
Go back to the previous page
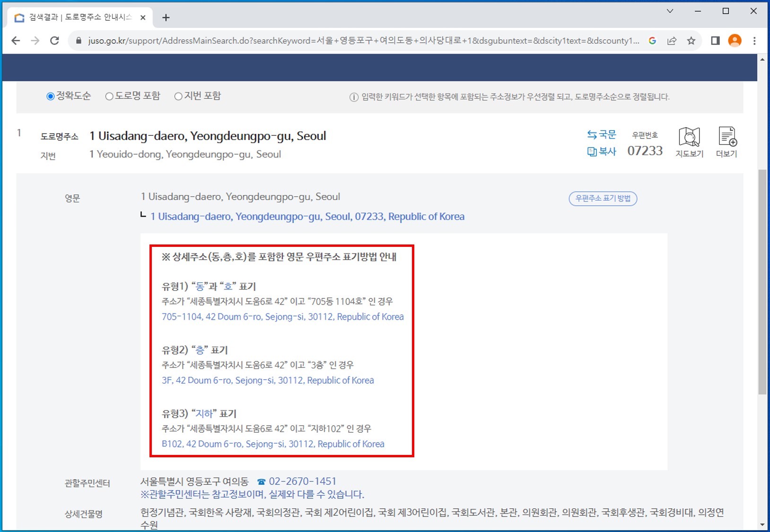click(16, 41)
